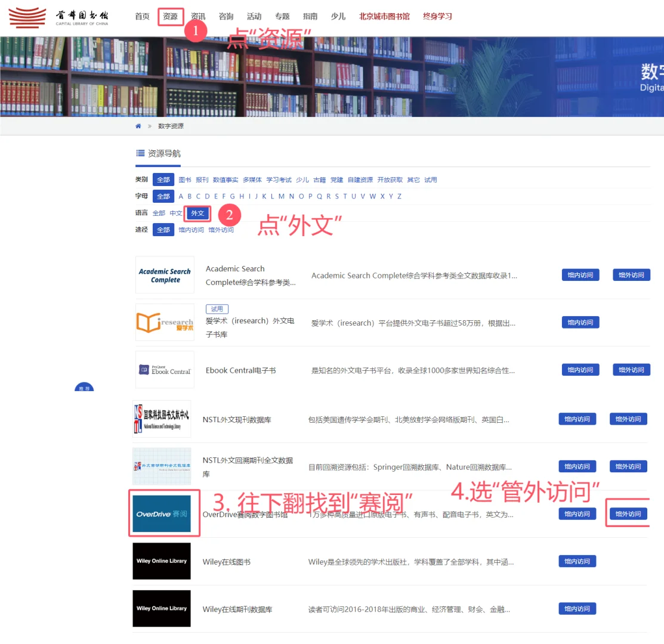Open Ebook Central logo thumbnail
The image size is (664, 644).
(165, 370)
